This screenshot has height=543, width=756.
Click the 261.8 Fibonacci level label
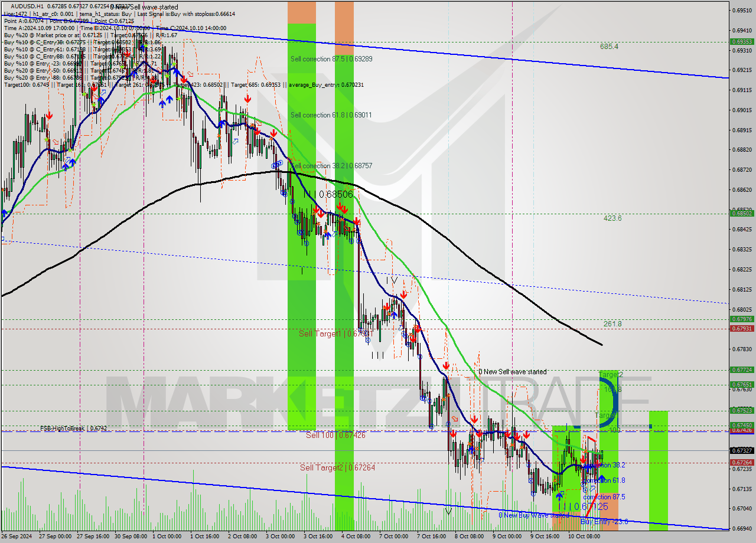point(612,324)
